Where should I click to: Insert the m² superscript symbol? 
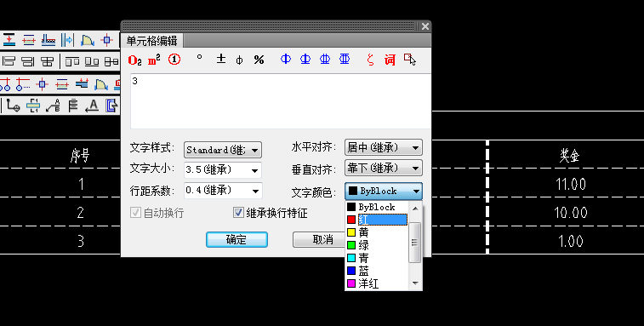coord(154,60)
